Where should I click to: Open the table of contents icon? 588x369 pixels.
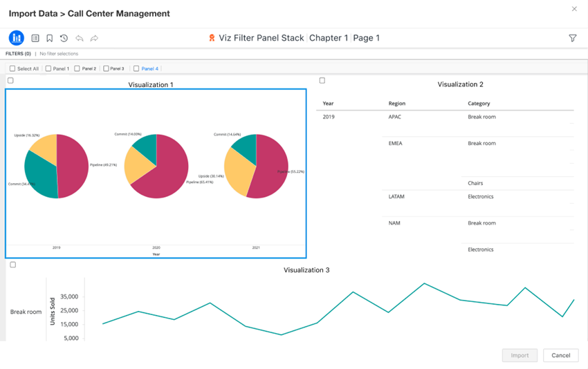tap(35, 39)
